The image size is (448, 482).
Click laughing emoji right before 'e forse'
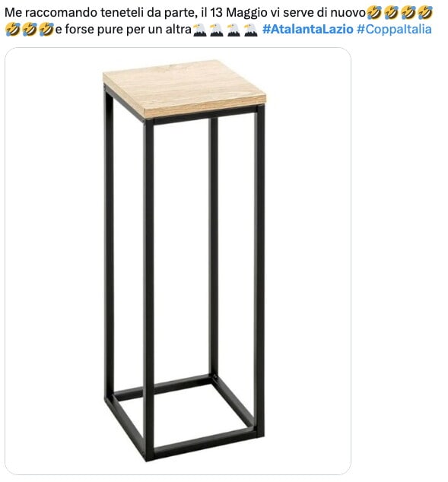[x=46, y=30]
